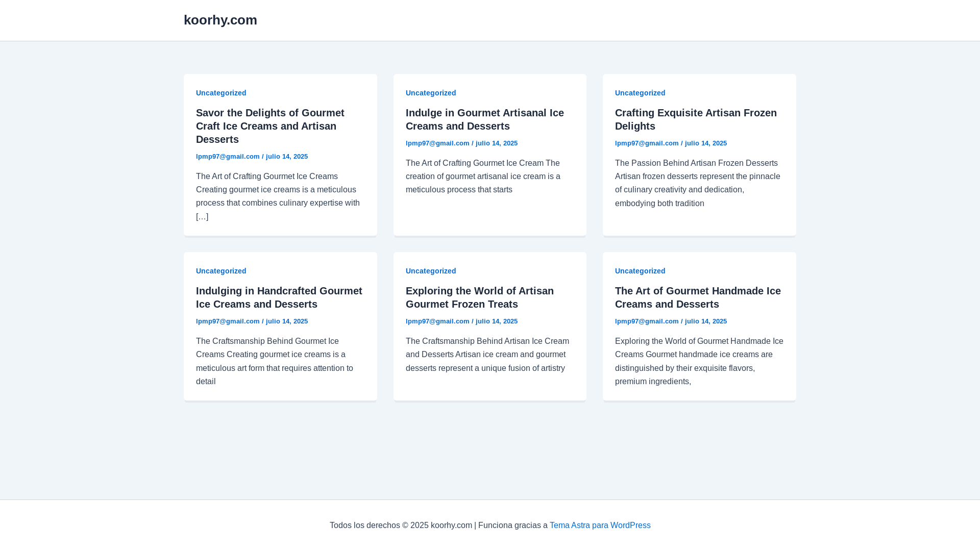
Task: Follow the 'Tema Astra para WordPress' footer link
Action: point(600,525)
